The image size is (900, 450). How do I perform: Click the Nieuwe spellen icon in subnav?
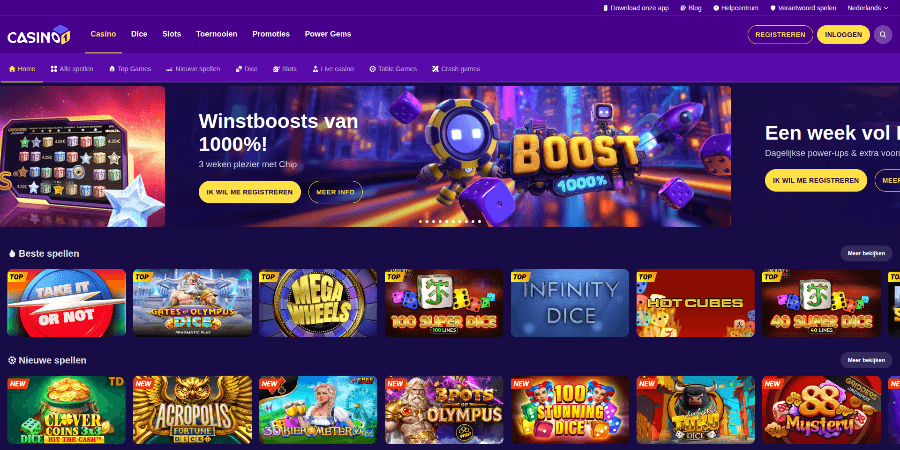pyautogui.click(x=169, y=69)
